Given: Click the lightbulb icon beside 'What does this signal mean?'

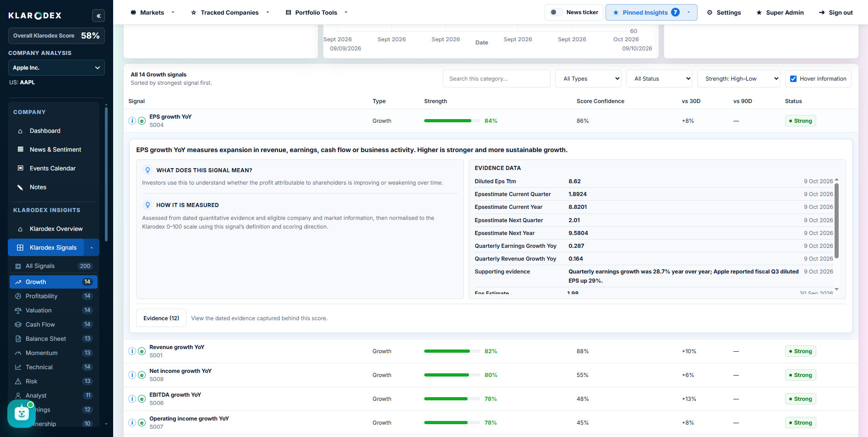Looking at the screenshot, I should click(147, 170).
